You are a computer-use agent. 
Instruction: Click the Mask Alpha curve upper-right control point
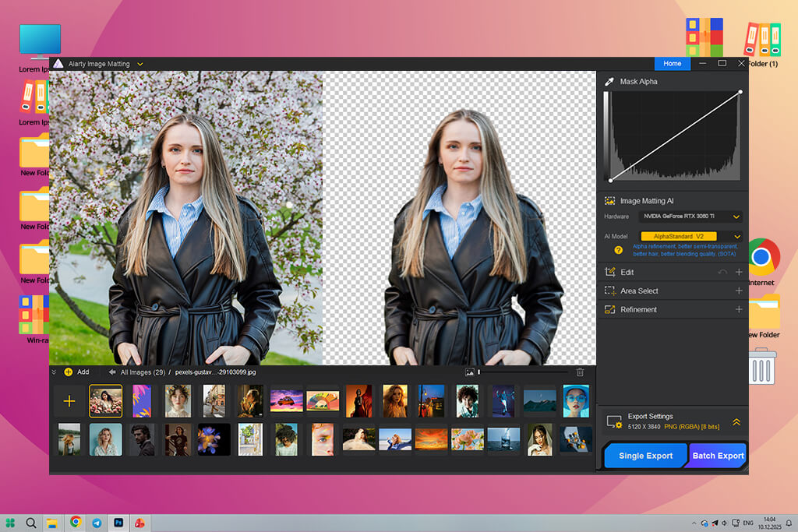tap(740, 92)
